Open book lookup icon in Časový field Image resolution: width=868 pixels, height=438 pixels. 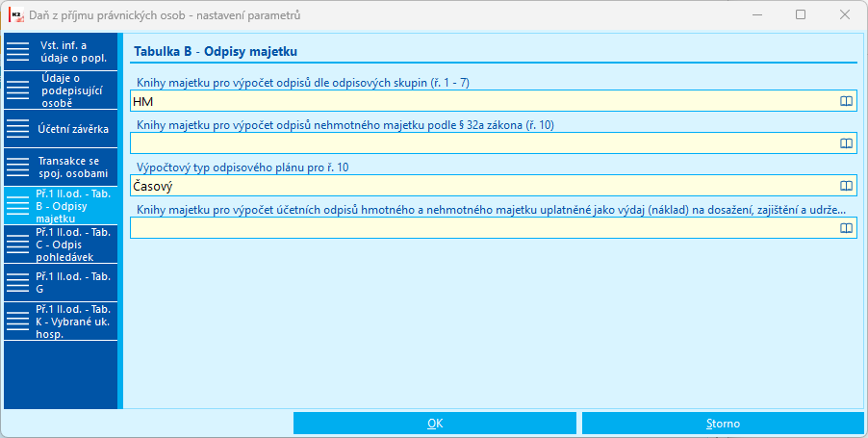tap(846, 186)
